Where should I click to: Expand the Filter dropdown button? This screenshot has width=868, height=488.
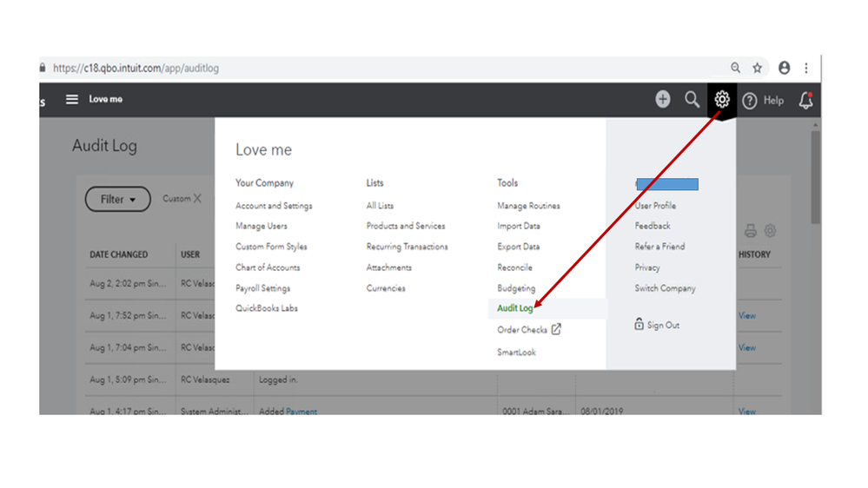click(x=117, y=199)
